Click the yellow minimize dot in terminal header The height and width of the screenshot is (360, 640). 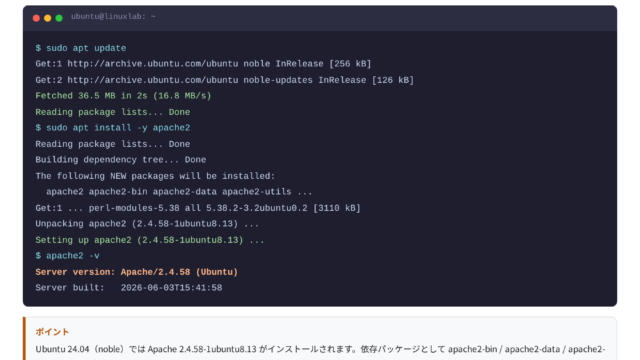(47, 18)
